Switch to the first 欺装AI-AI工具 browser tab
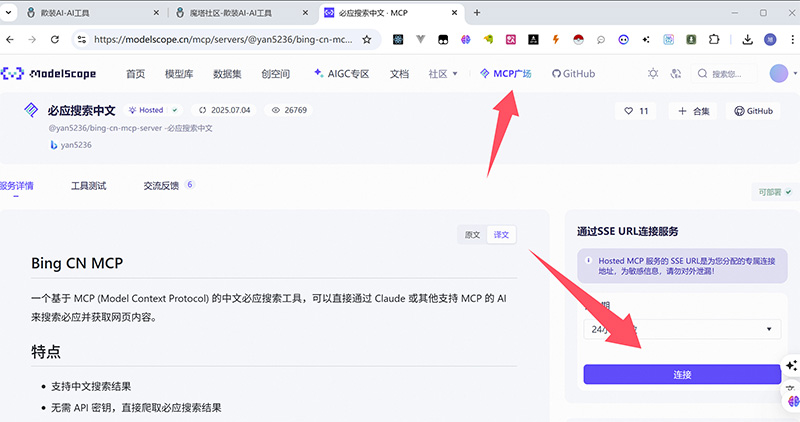Image resolution: width=800 pixels, height=422 pixels. [92, 13]
